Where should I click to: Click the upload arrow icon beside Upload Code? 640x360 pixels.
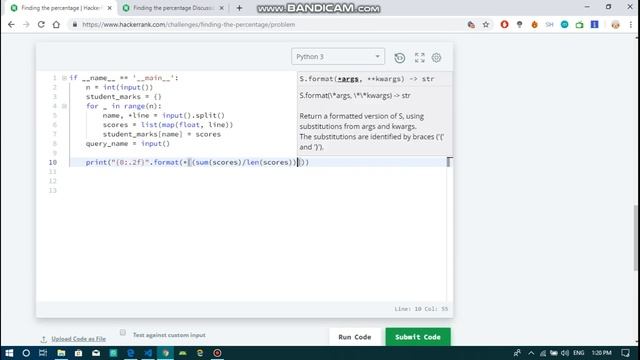[44, 339]
